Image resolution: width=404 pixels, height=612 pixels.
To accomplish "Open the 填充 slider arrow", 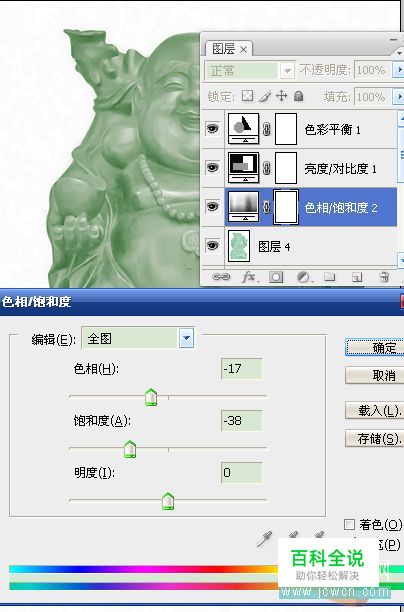I will (x=399, y=96).
